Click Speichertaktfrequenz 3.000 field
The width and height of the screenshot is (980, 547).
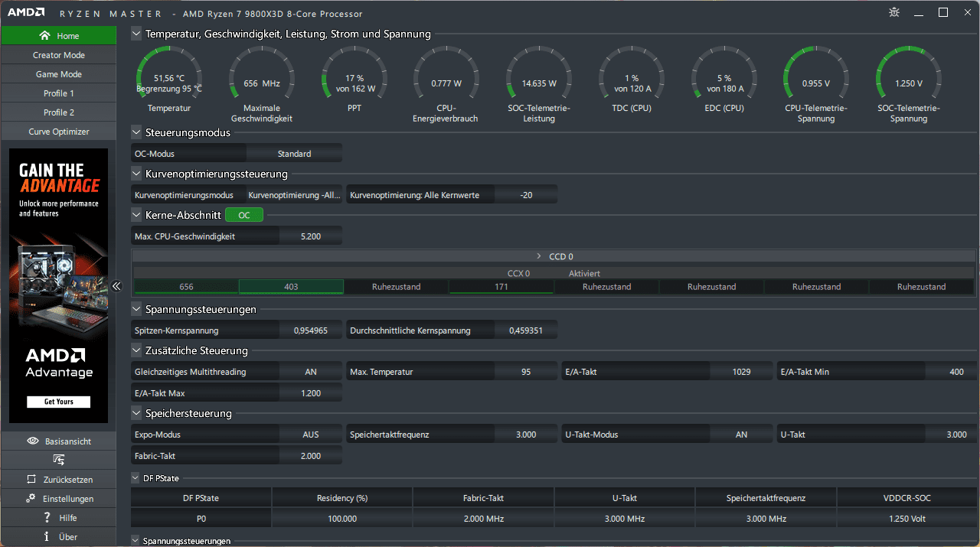click(526, 435)
